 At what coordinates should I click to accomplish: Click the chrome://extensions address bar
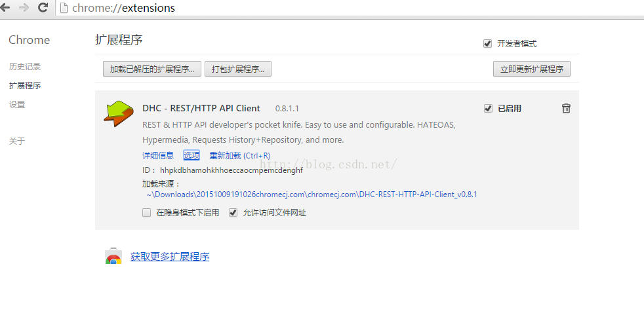[x=349, y=8]
